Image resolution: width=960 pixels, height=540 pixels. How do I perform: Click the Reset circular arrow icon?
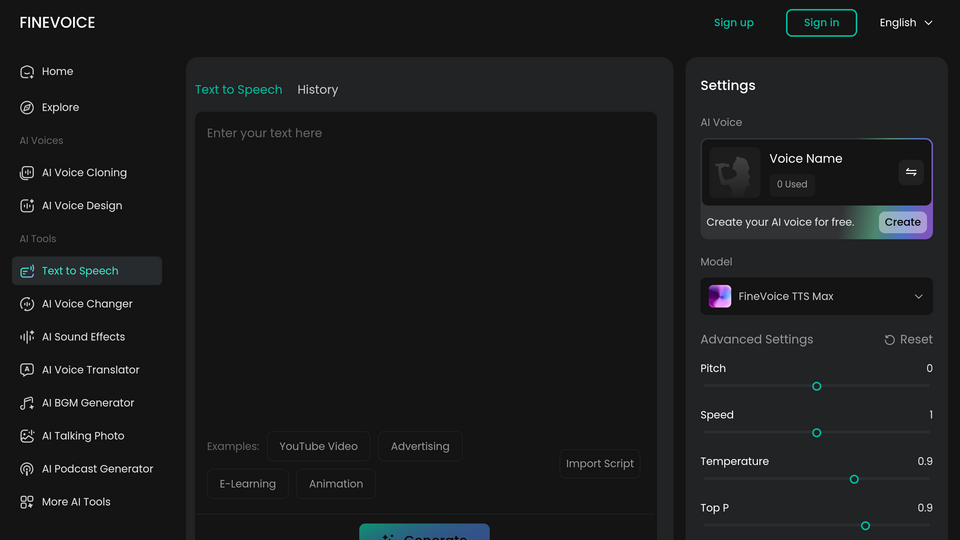[890, 340]
